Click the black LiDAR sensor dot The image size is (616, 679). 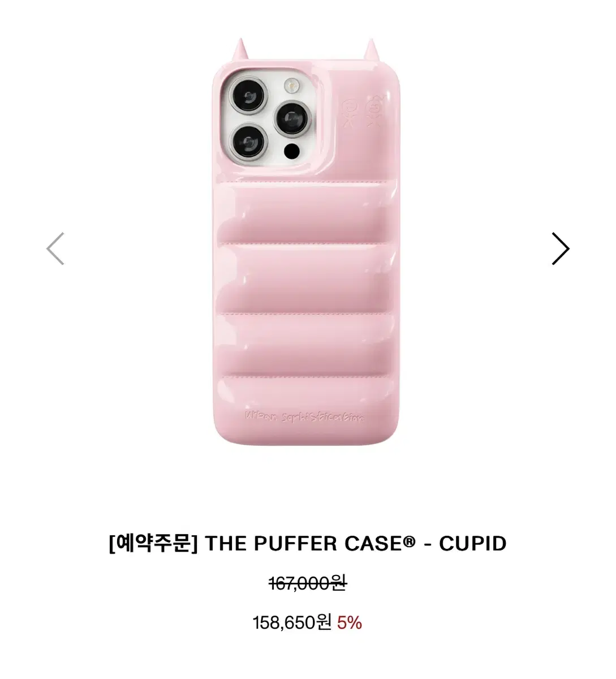coord(292,151)
